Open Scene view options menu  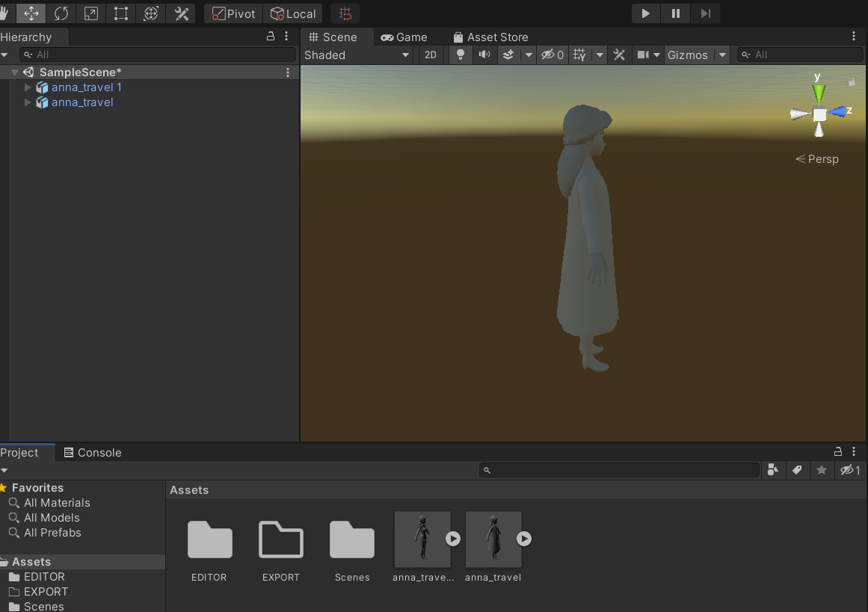click(854, 37)
